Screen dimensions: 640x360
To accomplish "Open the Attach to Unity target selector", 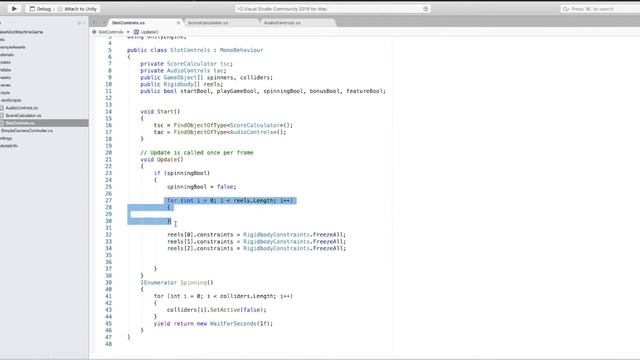I will click(x=77, y=9).
